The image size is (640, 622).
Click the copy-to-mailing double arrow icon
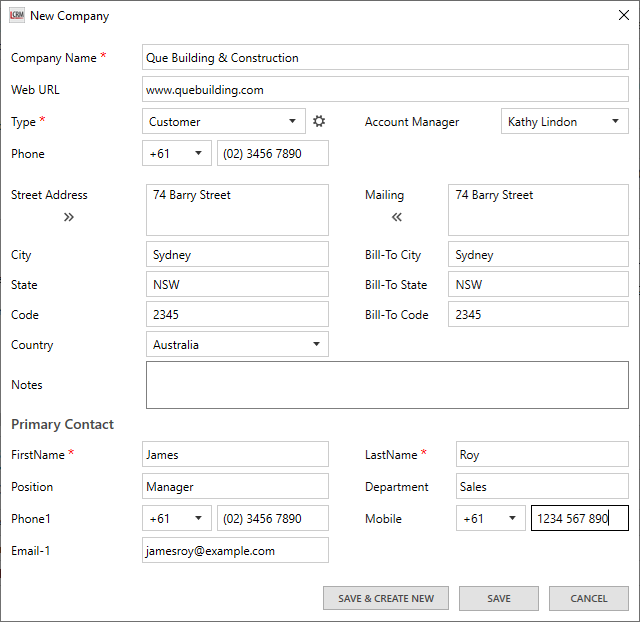[69, 217]
